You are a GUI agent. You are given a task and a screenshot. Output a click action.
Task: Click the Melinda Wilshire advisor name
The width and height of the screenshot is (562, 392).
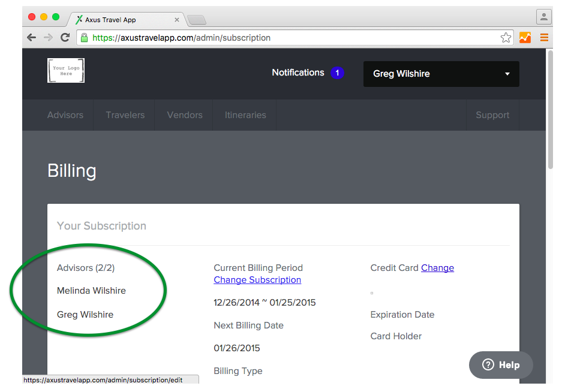pyautogui.click(x=91, y=291)
